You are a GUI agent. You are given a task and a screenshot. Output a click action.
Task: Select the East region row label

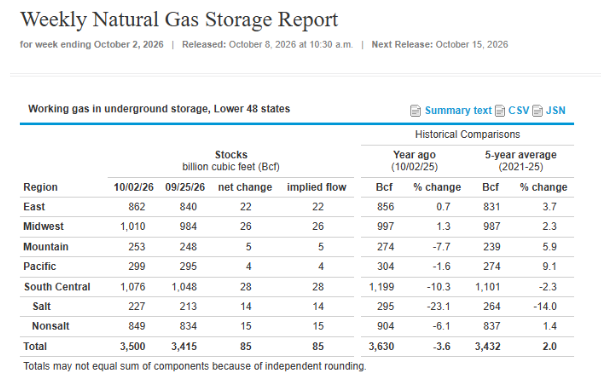(34, 207)
